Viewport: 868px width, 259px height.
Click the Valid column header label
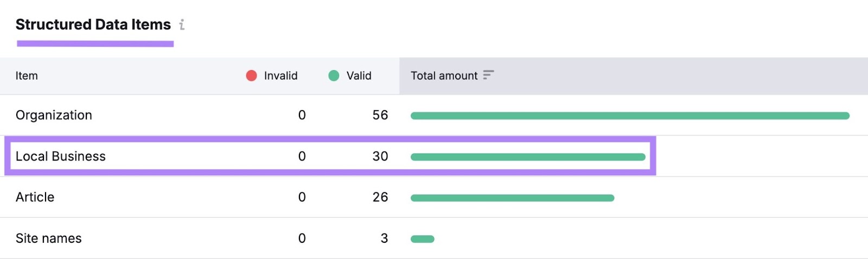pos(359,75)
